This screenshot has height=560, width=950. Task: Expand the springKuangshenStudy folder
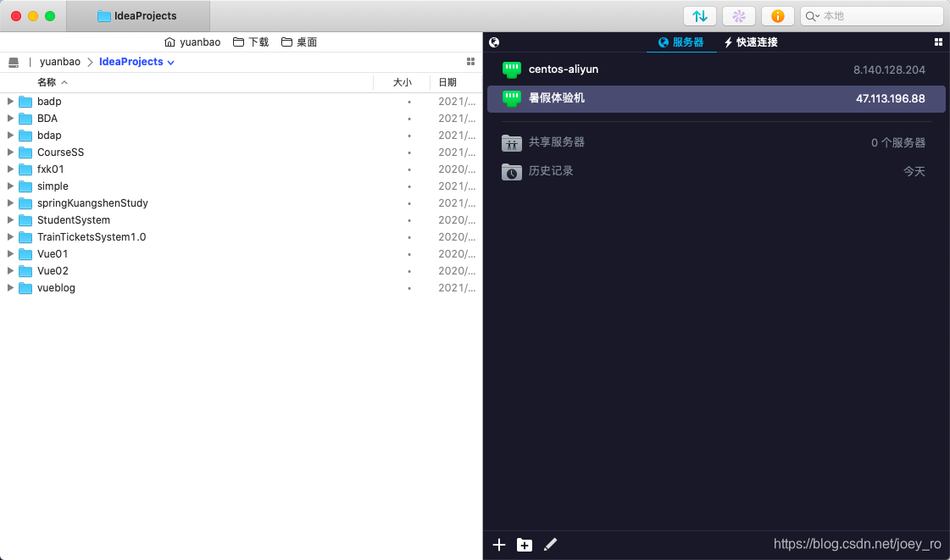click(x=10, y=202)
